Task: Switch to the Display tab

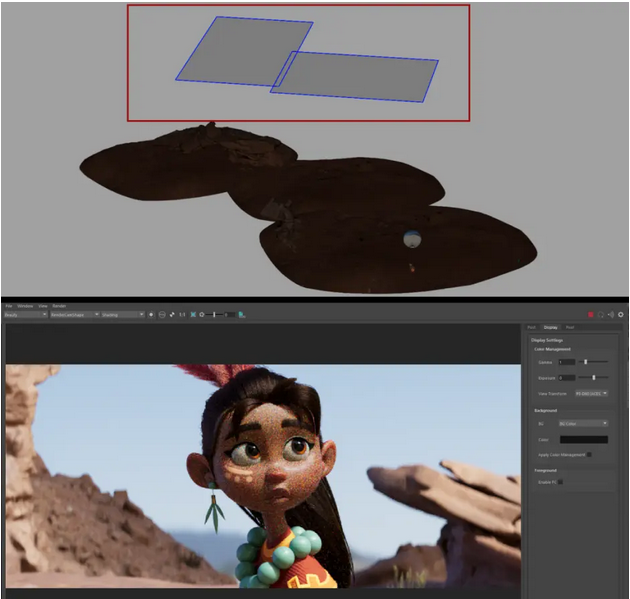Action: click(550, 327)
